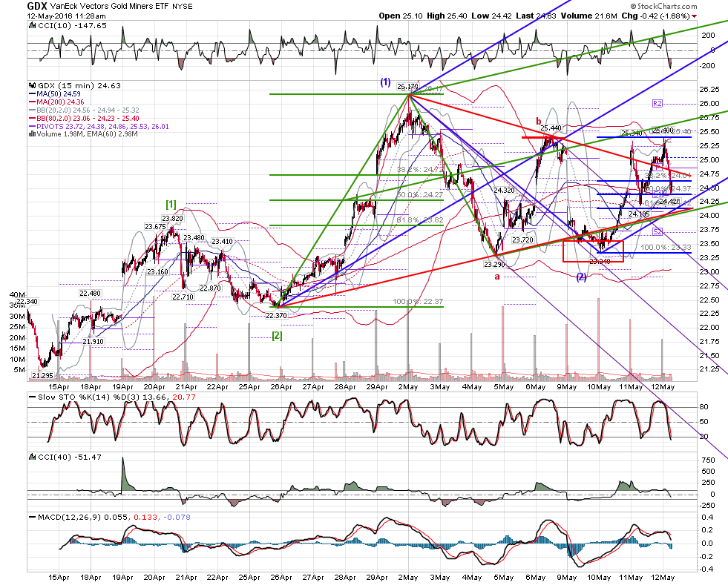Click the Slow STO black line swatch
The height and width of the screenshot is (588, 728).
pos(32,397)
